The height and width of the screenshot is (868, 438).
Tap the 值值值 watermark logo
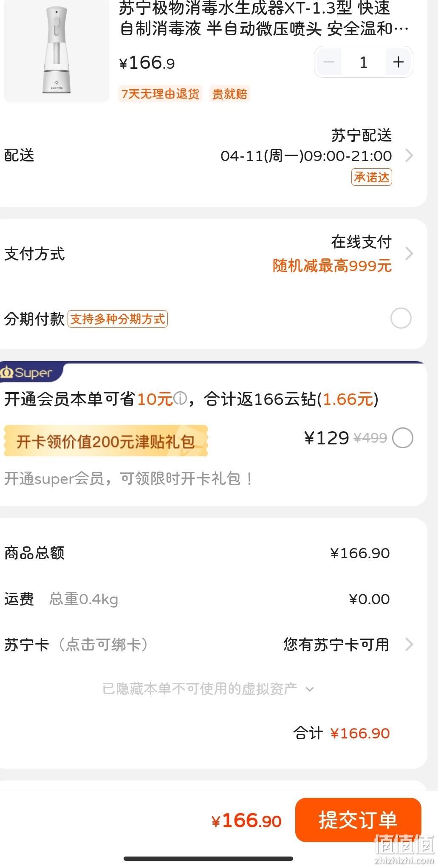pos(404,849)
